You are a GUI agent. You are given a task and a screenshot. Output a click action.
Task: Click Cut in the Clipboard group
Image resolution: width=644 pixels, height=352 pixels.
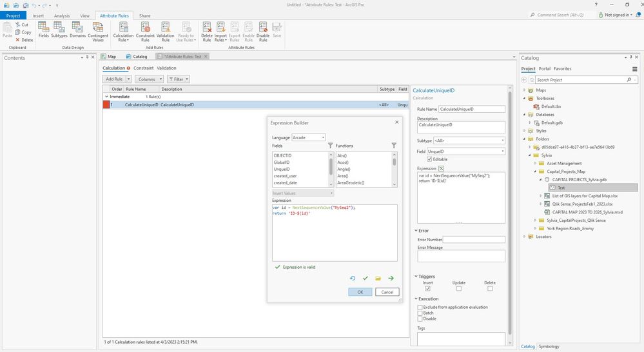[22, 24]
